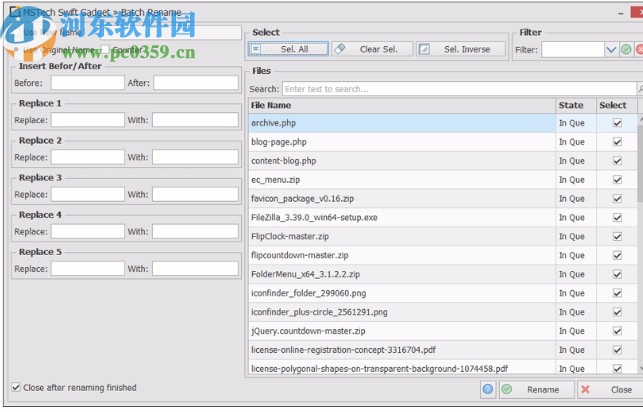Click the Sel. All button
The image size is (643, 412).
(x=288, y=49)
